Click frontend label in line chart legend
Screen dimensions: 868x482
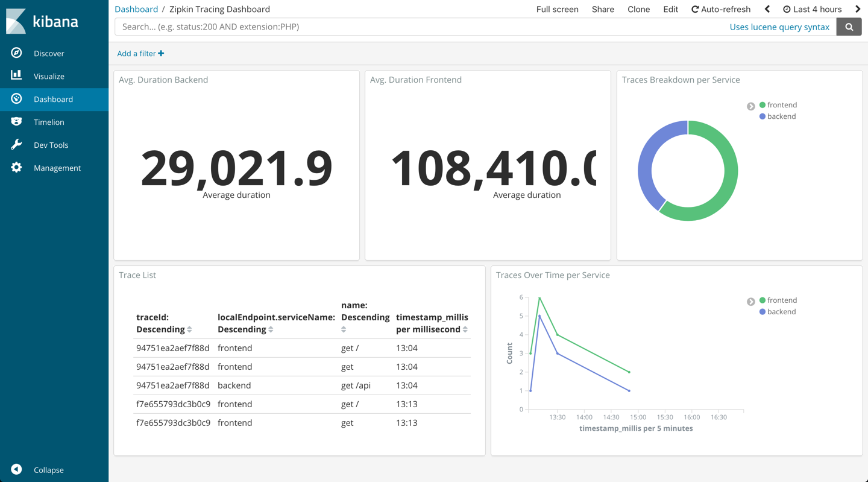[782, 300]
